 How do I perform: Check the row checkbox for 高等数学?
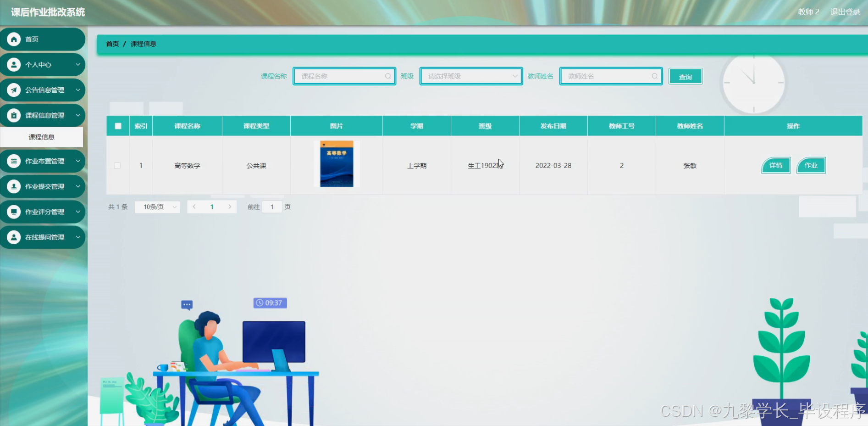(x=117, y=166)
